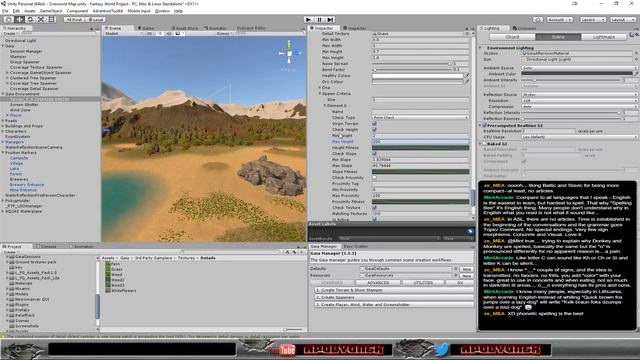Viewport: 640px width, 360px height.
Task: Select the Move tool in the toolbar
Action: point(19,19)
